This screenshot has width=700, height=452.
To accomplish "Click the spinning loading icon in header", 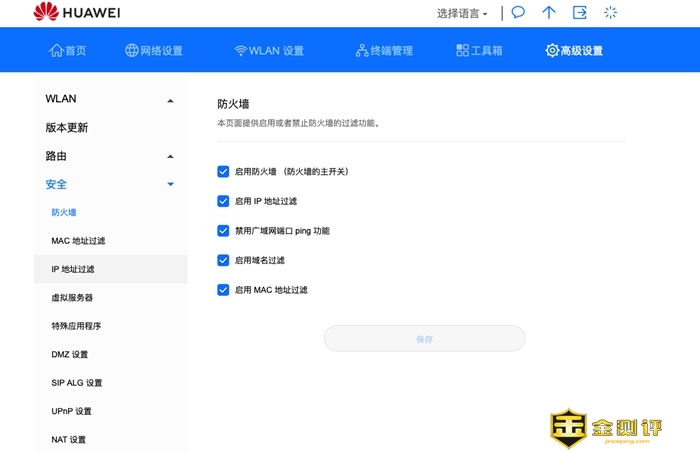I will (610, 13).
